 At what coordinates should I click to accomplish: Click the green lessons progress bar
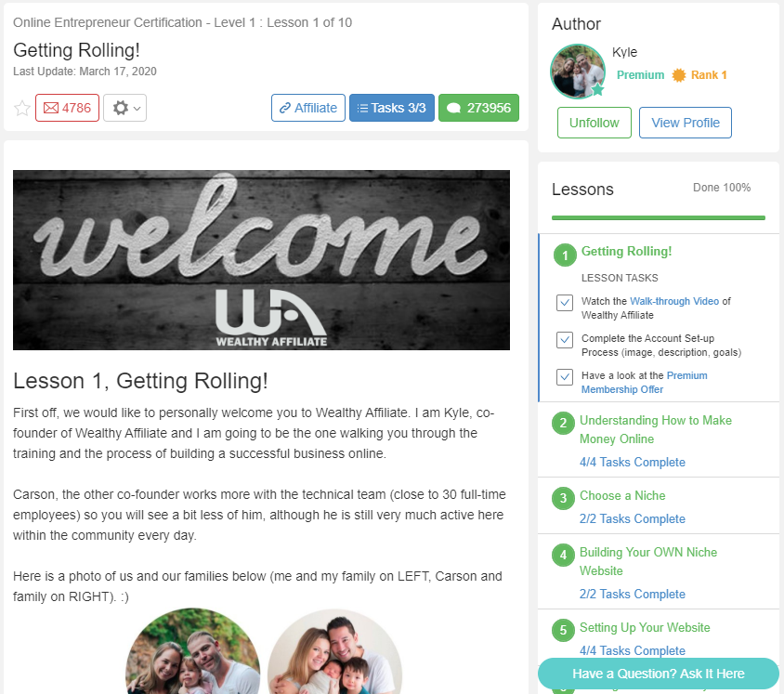click(658, 218)
